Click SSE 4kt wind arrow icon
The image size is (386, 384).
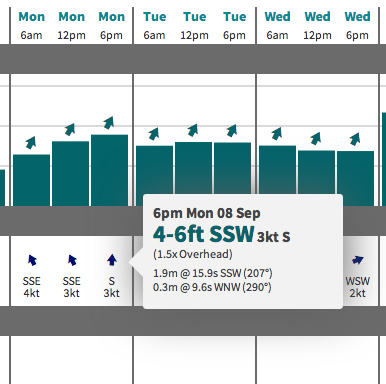click(x=32, y=260)
